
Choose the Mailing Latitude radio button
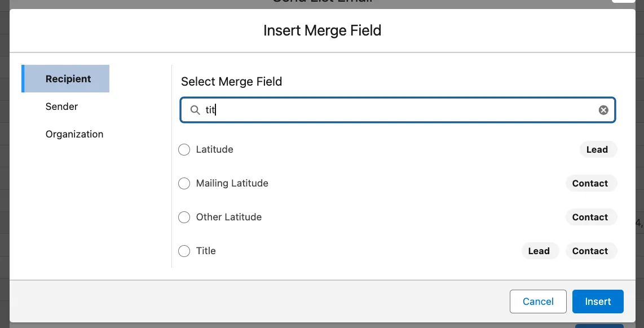(184, 184)
